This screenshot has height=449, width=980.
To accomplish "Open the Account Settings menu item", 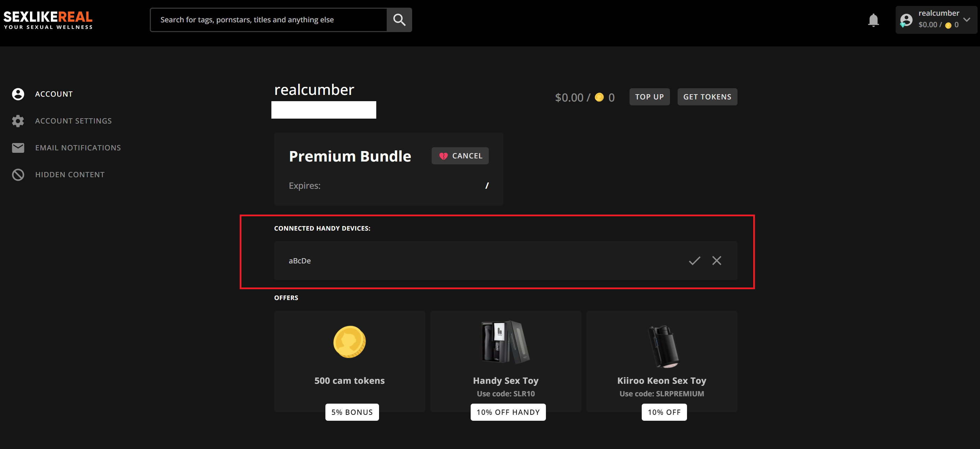I will point(73,121).
